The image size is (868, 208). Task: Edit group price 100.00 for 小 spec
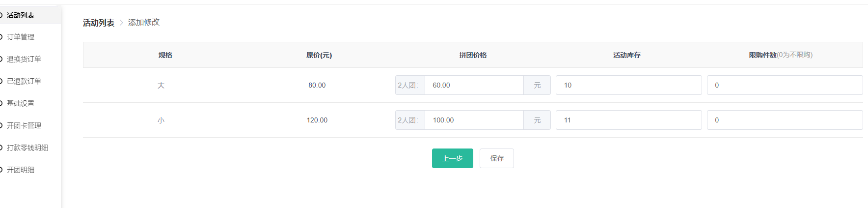pyautogui.click(x=474, y=120)
